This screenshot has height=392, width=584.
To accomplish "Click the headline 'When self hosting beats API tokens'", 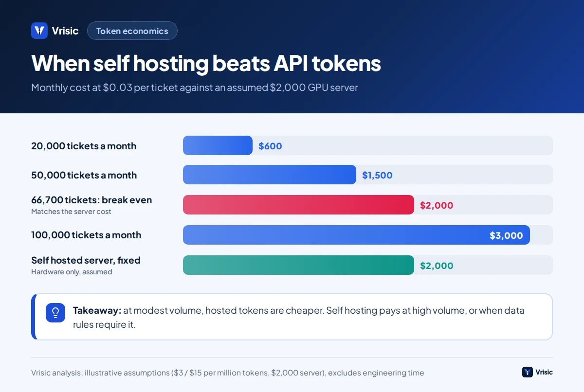I will click(x=206, y=63).
